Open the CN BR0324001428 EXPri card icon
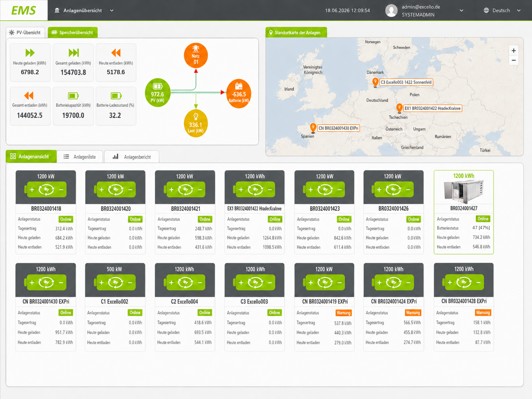532x399 pixels. pos(464,282)
